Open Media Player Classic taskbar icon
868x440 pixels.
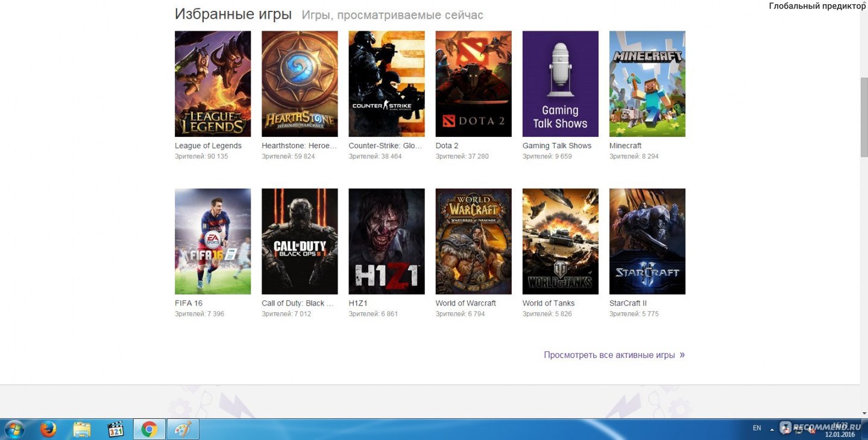tap(115, 429)
